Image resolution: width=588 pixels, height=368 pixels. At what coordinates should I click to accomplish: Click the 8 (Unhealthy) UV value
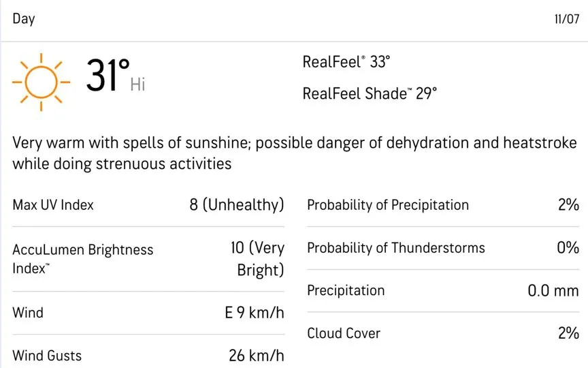point(237,205)
